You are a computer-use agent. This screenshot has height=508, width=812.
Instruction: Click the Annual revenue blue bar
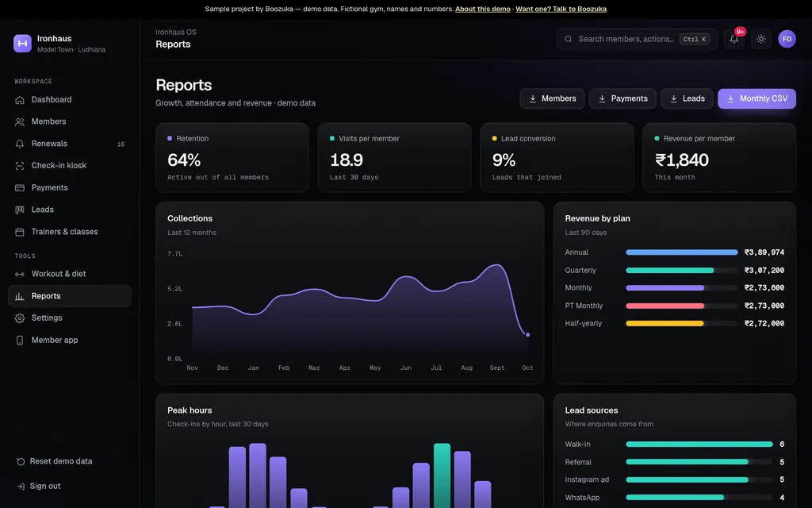(681, 252)
